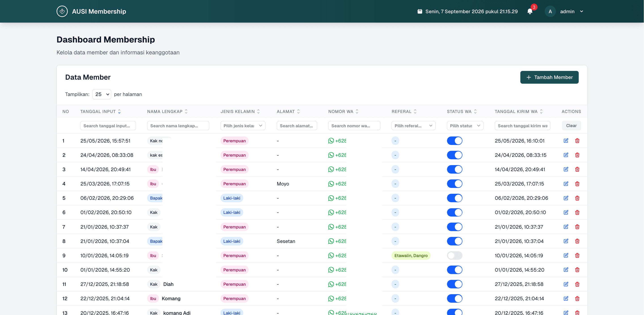This screenshot has height=315, width=644.
Task: Delete the member in row 4 (Moyo)
Action: [577, 184]
